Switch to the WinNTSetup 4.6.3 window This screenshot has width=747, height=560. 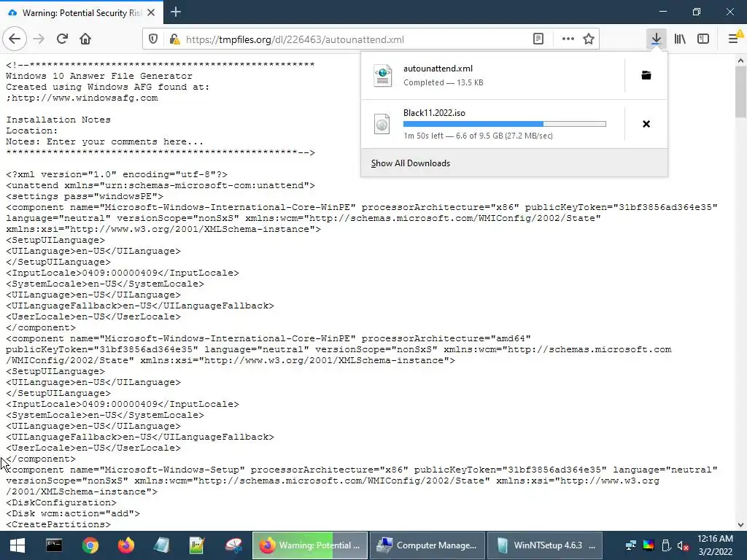click(545, 545)
